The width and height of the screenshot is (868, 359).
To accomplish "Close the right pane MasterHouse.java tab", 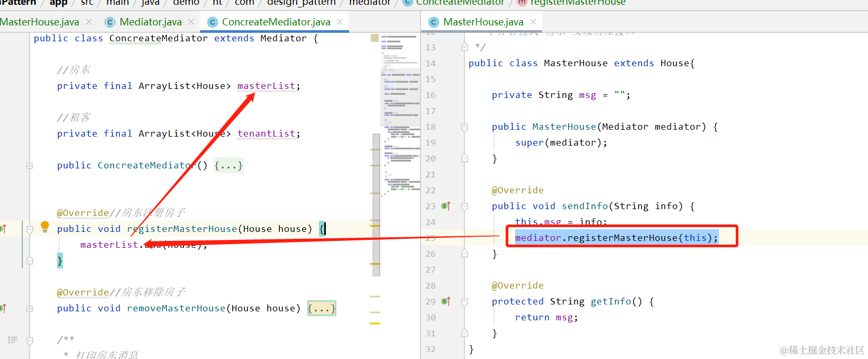I will 533,22.
